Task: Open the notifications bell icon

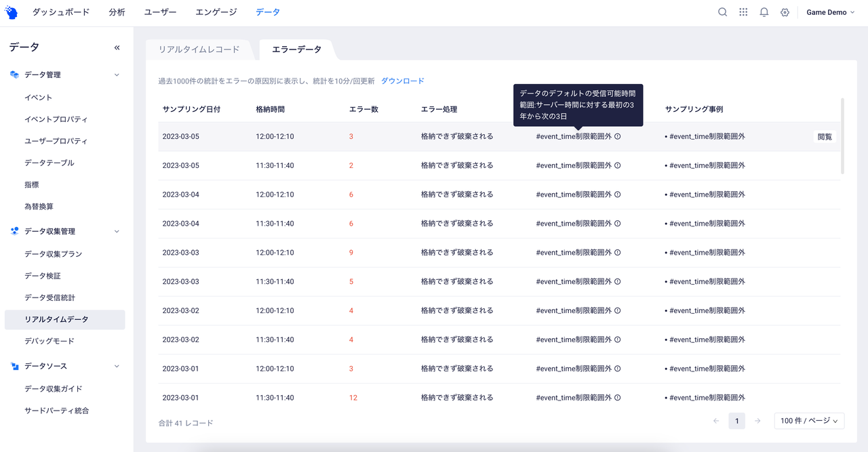Action: [764, 12]
